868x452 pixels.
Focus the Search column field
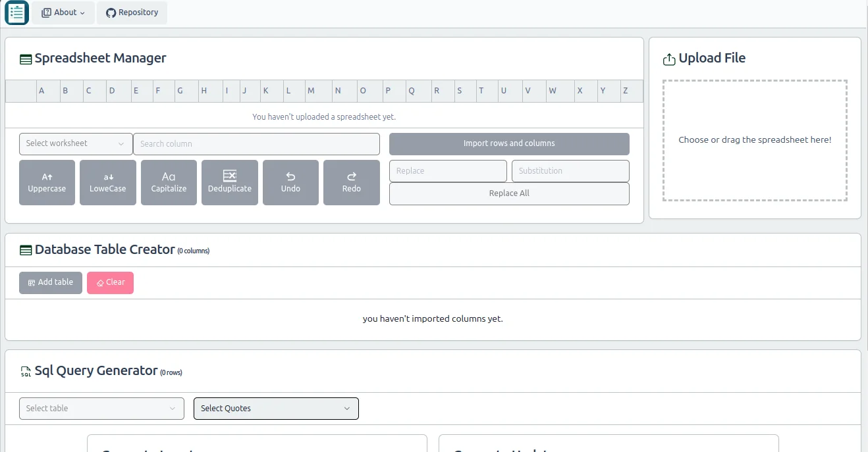256,144
